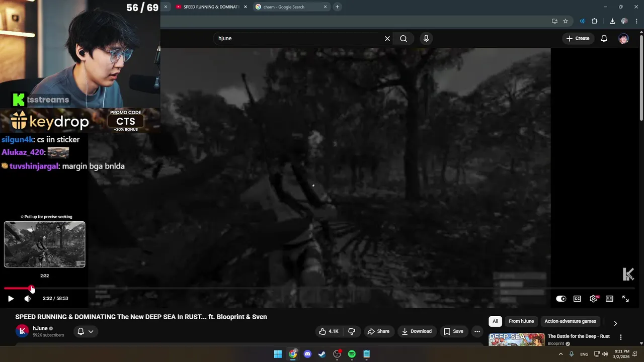The width and height of the screenshot is (644, 362).
Task: Download the video
Action: [417, 331]
